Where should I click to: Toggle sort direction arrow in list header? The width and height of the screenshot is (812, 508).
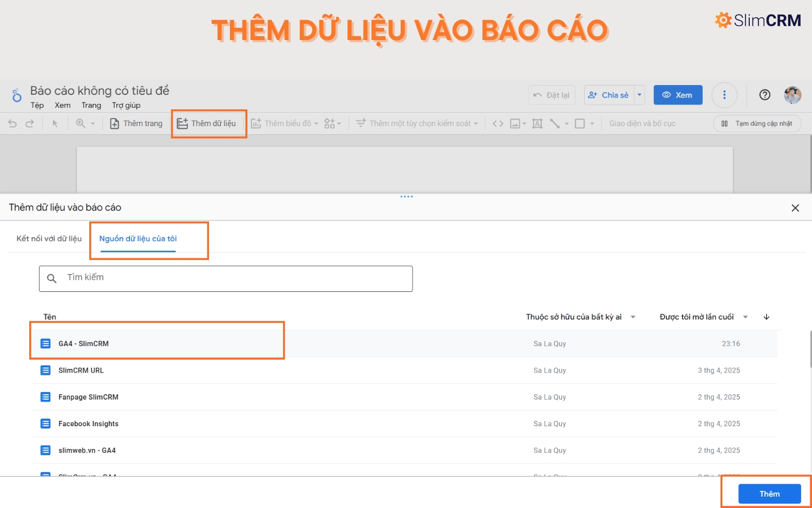coord(767,317)
